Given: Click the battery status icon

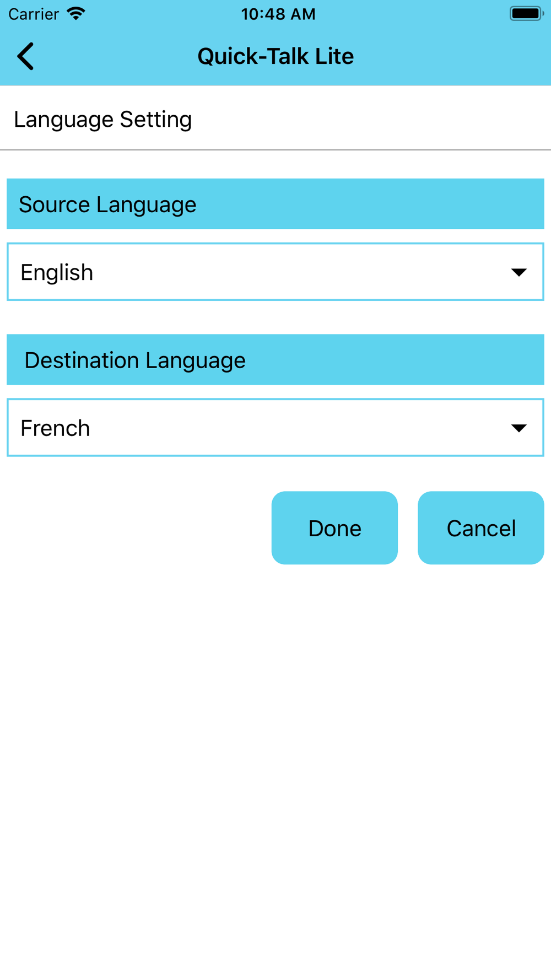Looking at the screenshot, I should 526,14.
